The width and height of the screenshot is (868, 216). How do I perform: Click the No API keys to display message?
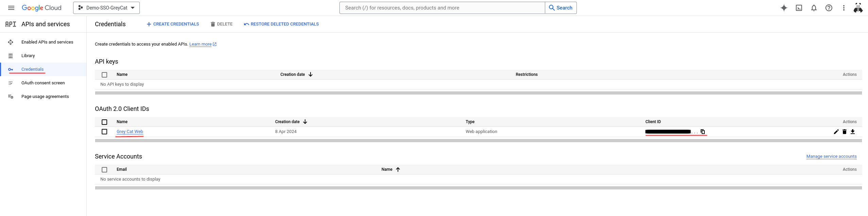click(122, 84)
